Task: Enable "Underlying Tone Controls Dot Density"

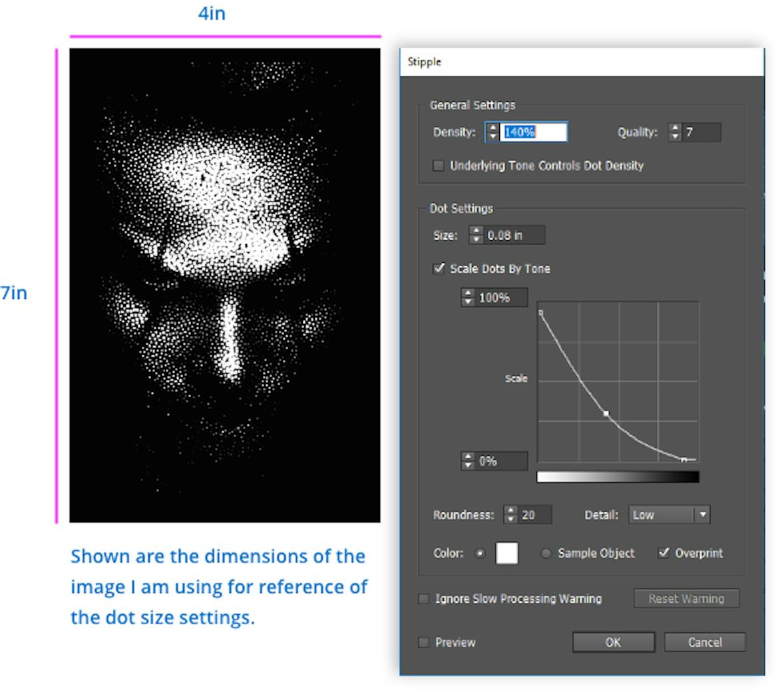Action: (x=438, y=166)
